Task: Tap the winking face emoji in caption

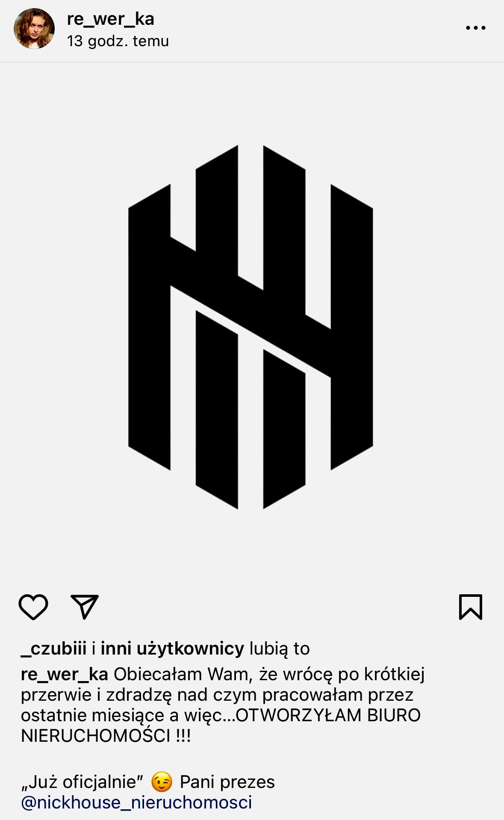Action: pyautogui.click(x=162, y=782)
